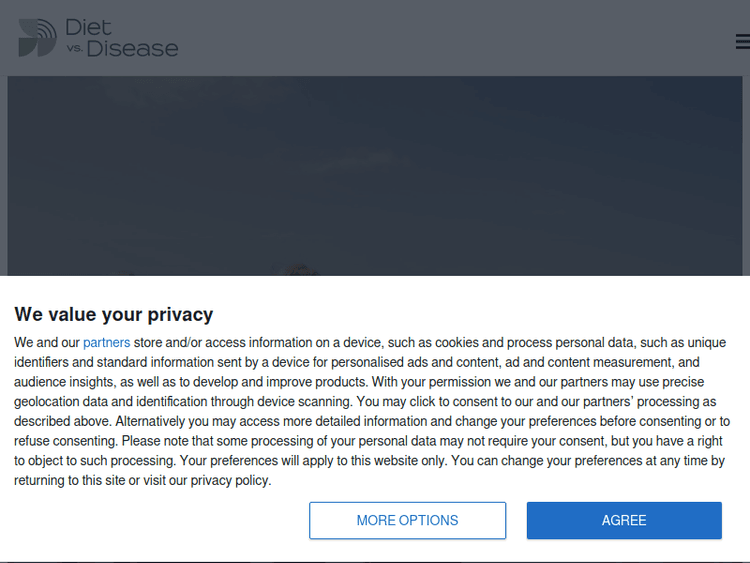The height and width of the screenshot is (563, 750).
Task: Click the small 'vs.' logo text
Action: point(75,47)
